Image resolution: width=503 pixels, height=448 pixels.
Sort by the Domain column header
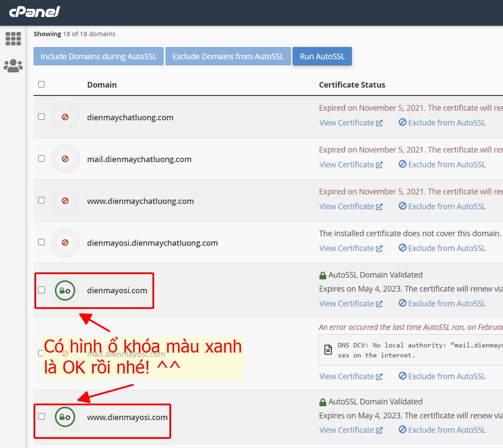click(x=102, y=85)
